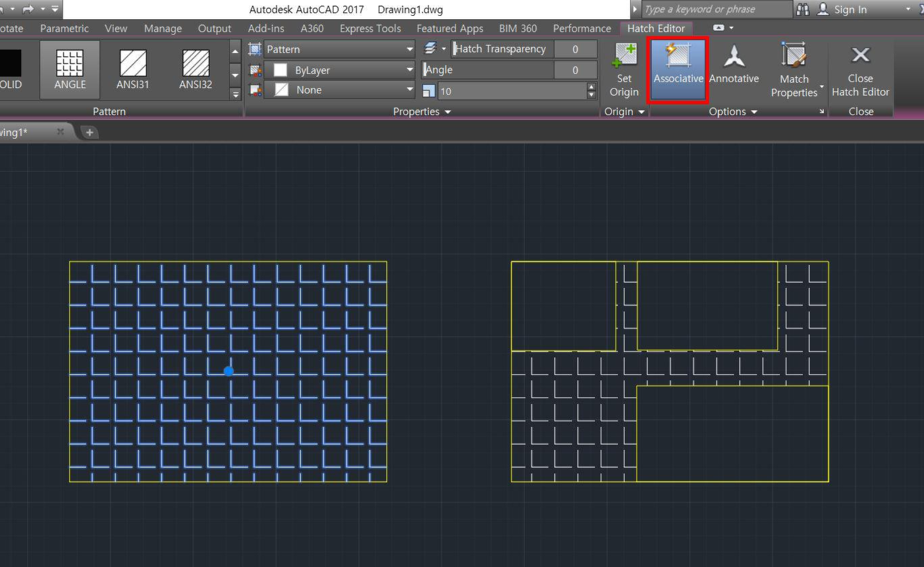The image size is (924, 567).
Task: Open the ribbon display options dropdown
Action: (x=732, y=28)
